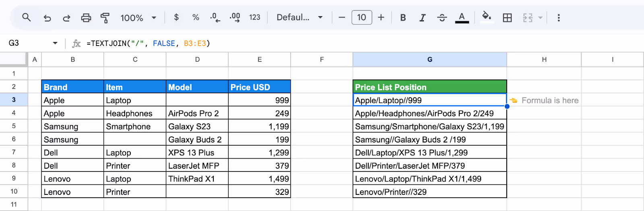644x211 pixels.
Task: Select column E header
Action: tap(260, 59)
